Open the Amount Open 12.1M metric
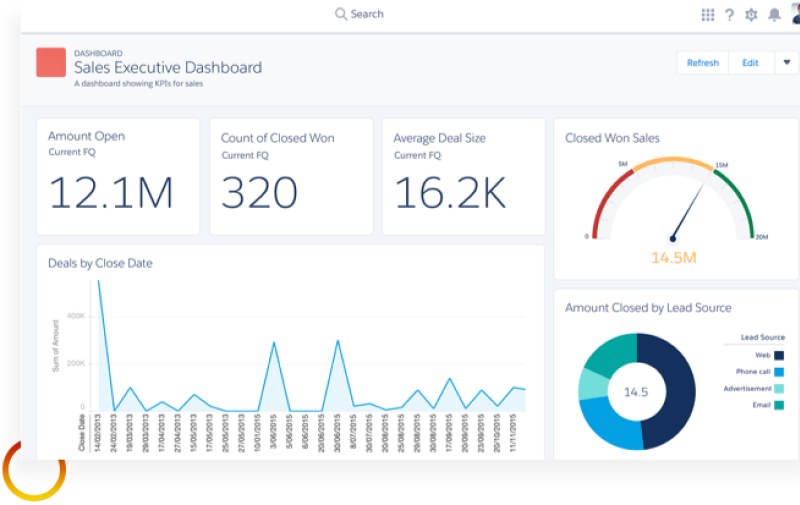The height and width of the screenshot is (505, 800). point(110,193)
